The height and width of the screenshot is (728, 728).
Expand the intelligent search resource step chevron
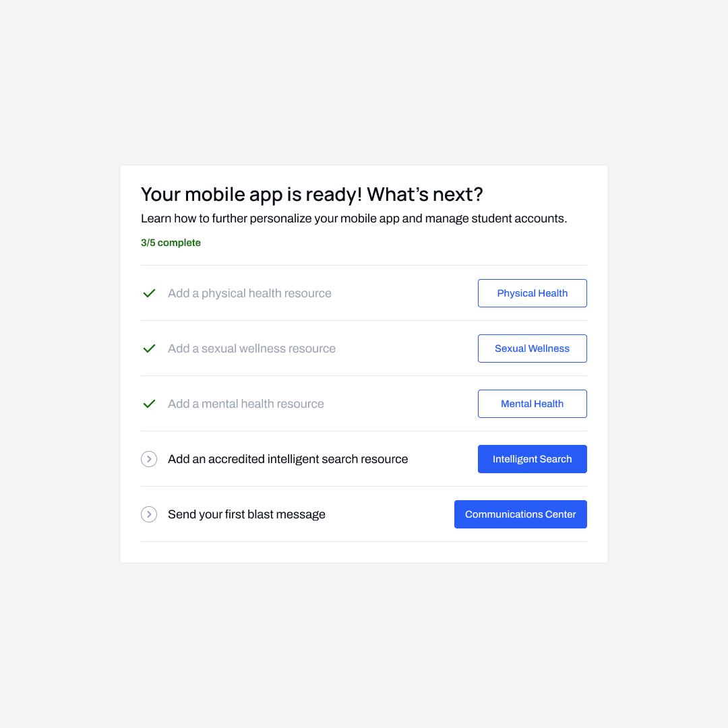pyautogui.click(x=149, y=459)
